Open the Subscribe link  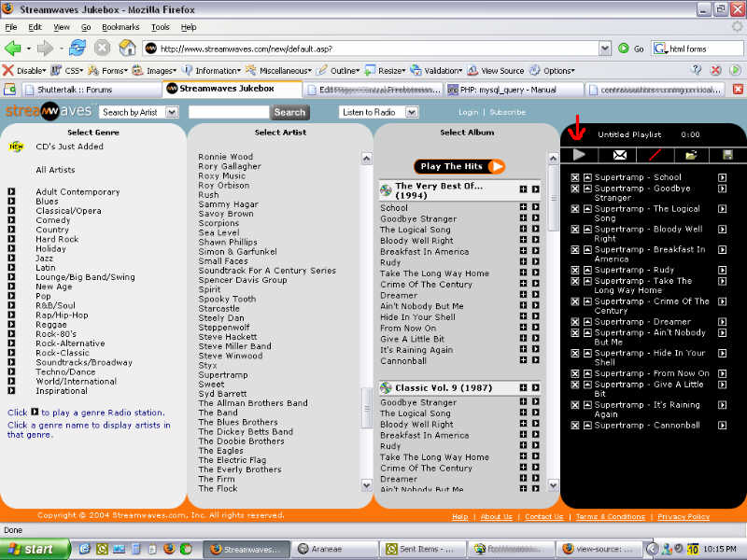[x=507, y=112]
